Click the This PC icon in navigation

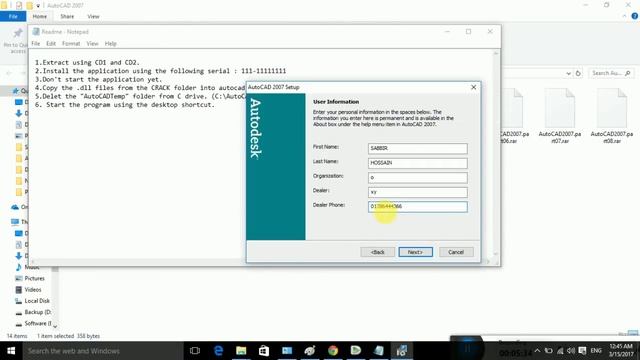coord(15,222)
